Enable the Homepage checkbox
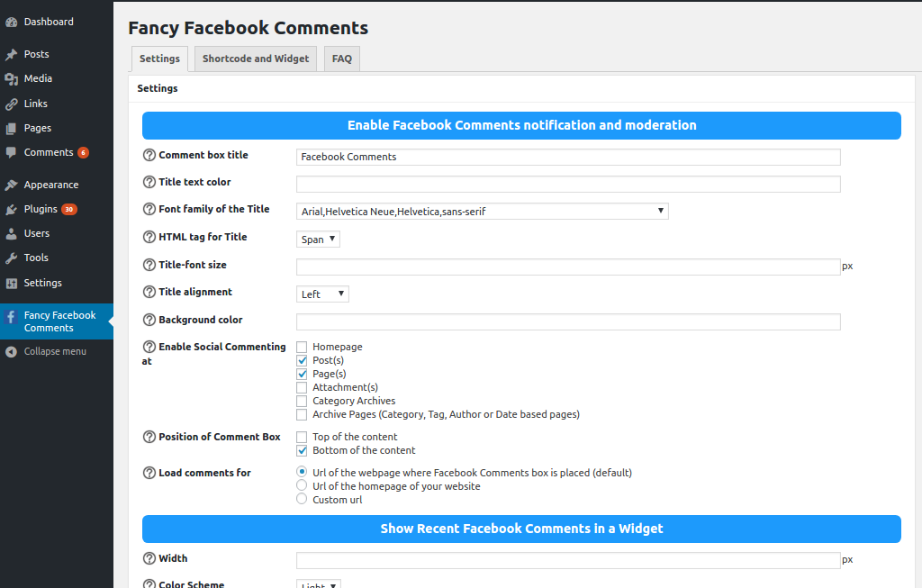This screenshot has width=922, height=588. 302,347
